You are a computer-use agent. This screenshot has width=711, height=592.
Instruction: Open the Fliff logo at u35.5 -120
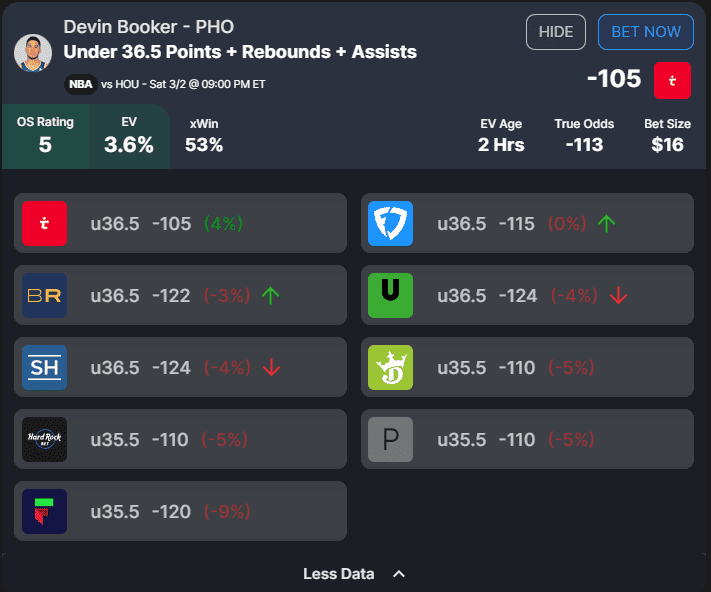(44, 512)
